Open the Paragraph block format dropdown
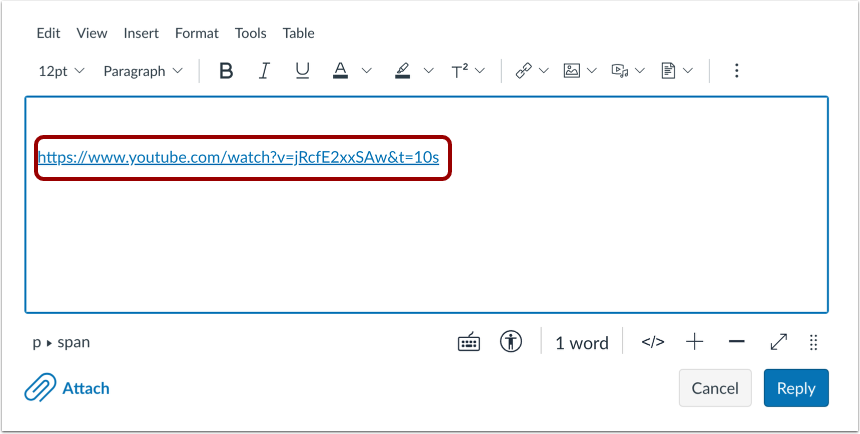This screenshot has height=434, width=860. tap(143, 71)
